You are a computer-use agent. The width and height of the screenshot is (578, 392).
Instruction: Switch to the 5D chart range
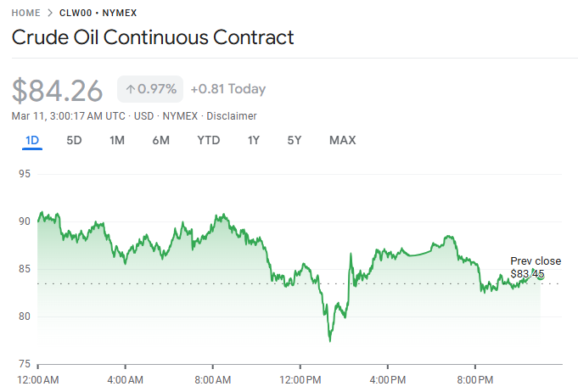pos(74,140)
